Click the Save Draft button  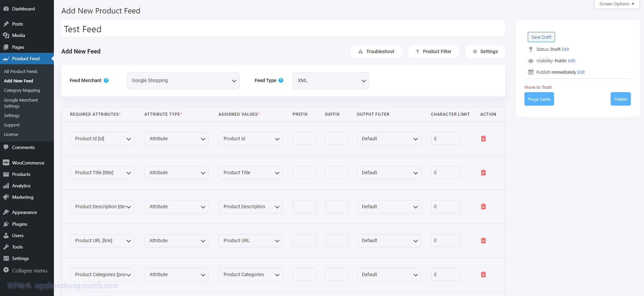[x=541, y=37]
